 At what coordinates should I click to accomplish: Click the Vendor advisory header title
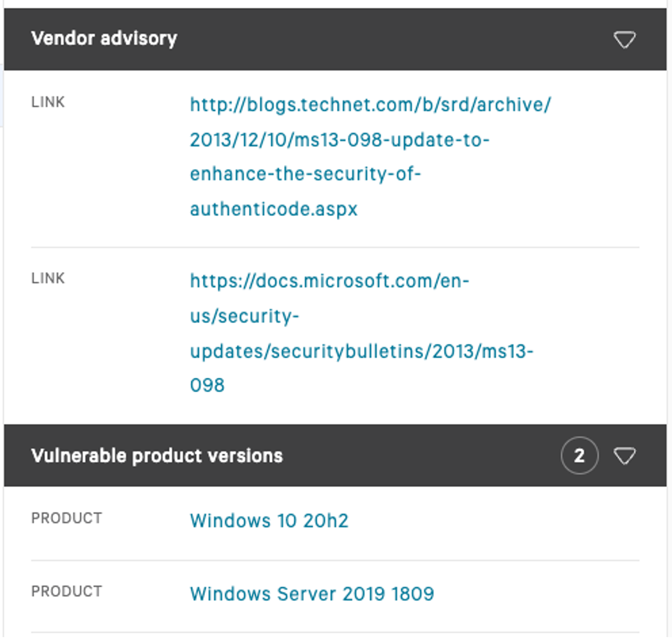pos(104,39)
